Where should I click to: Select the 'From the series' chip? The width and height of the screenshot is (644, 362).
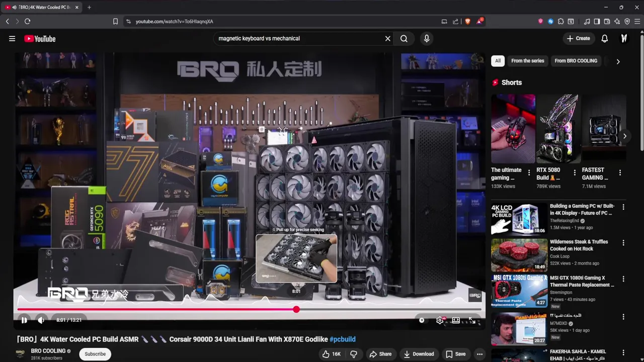point(527,61)
